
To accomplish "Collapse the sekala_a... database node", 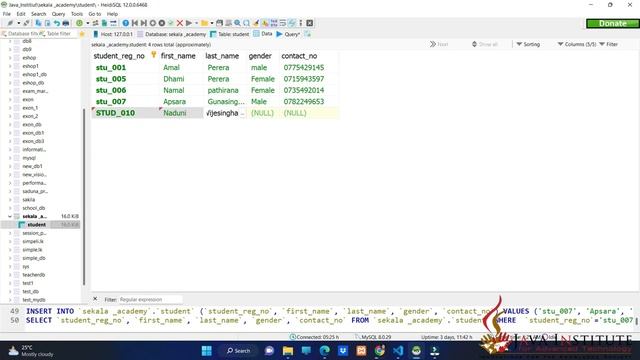I will pyautogui.click(x=10, y=216).
